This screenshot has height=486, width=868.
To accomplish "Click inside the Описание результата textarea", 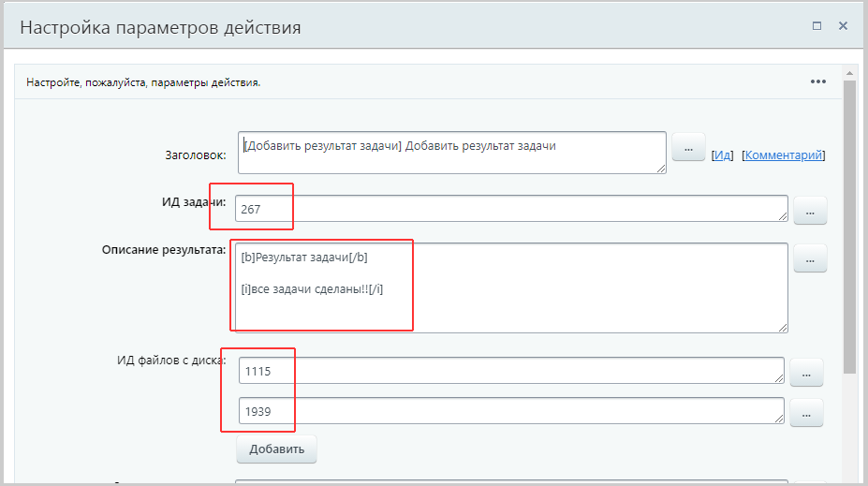I will (510, 287).
